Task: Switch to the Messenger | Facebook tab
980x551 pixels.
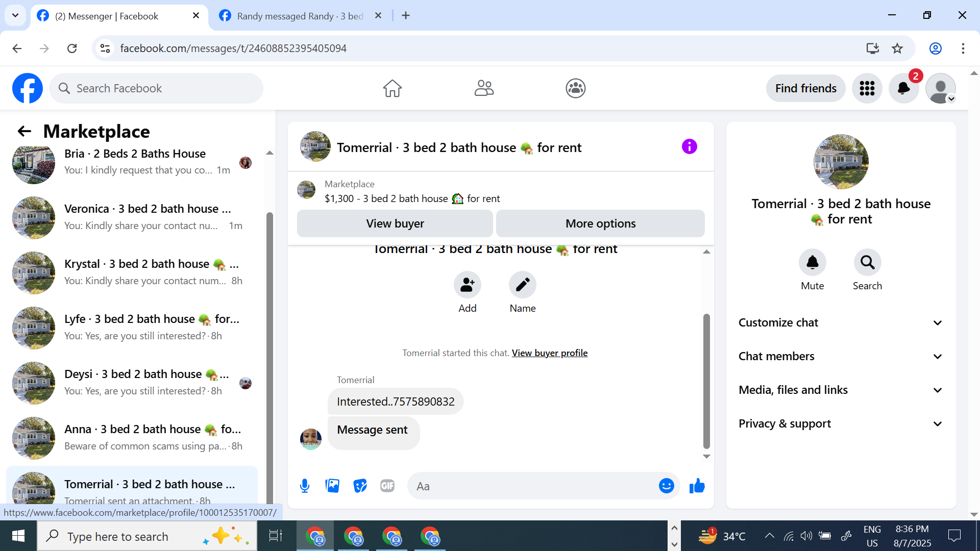Action: point(118,16)
